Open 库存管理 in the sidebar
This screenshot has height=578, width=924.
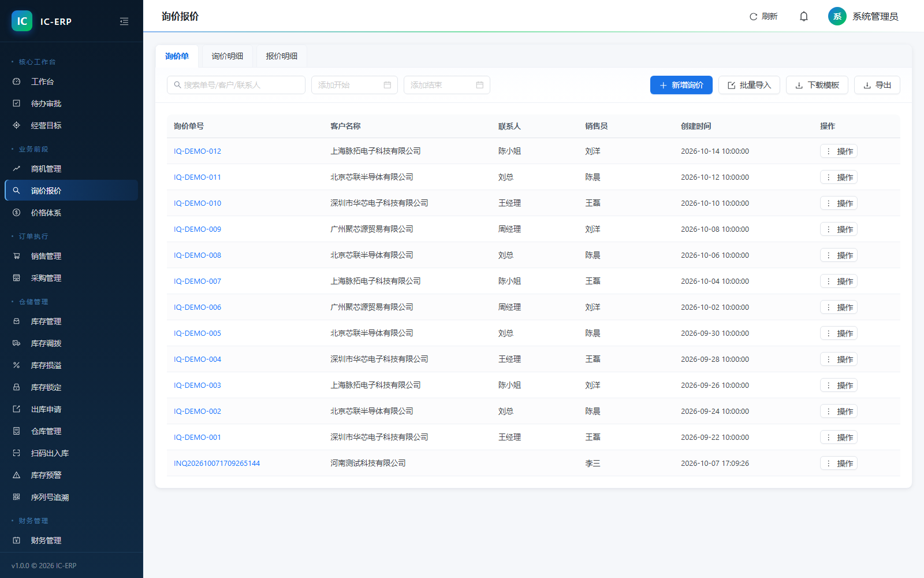pyautogui.click(x=72, y=321)
